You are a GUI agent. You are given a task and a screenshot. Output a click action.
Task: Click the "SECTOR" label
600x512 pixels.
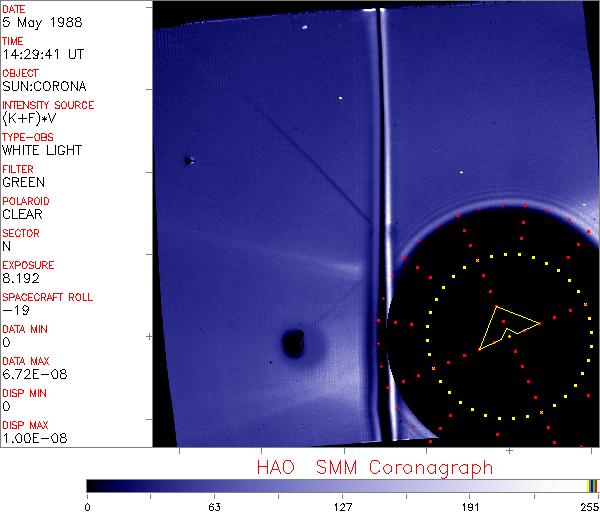(x=21, y=233)
